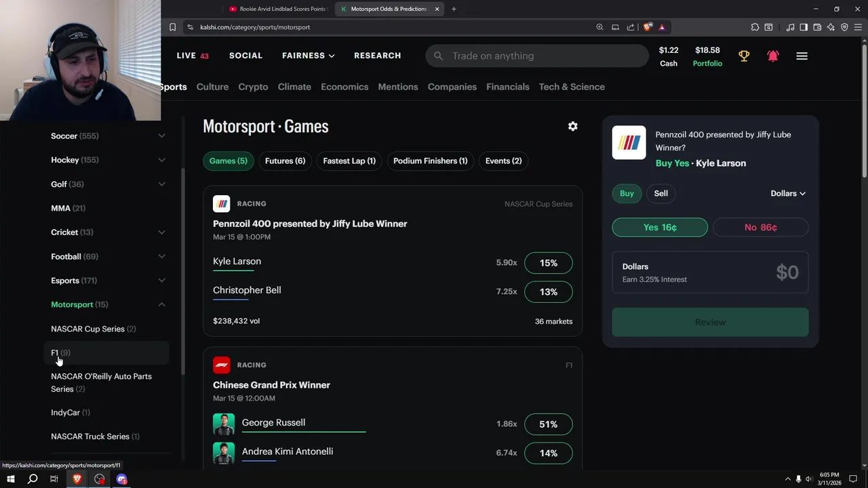Open the Economics category in top nav

pos(344,87)
